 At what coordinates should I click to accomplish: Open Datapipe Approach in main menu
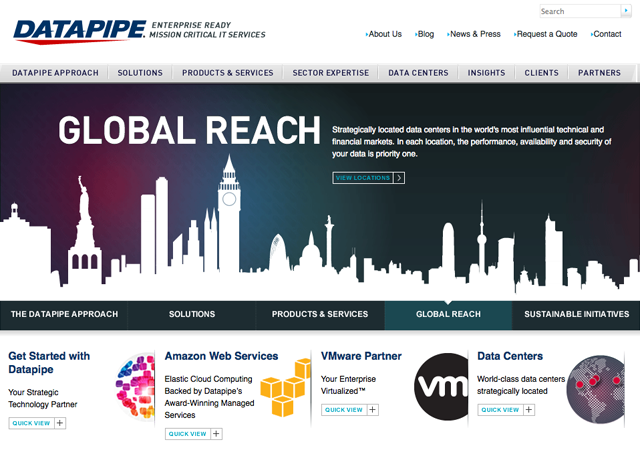[x=55, y=73]
